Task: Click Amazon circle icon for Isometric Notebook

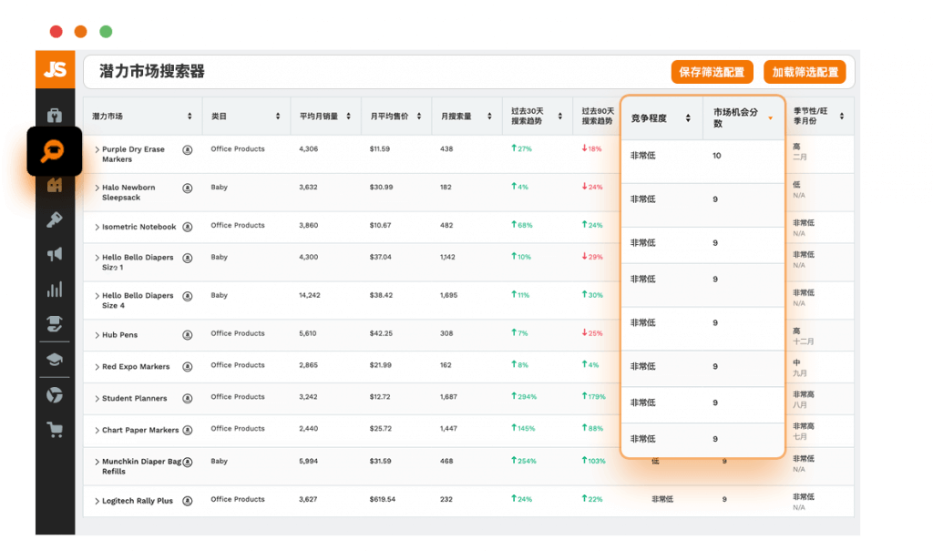Action: tap(188, 227)
